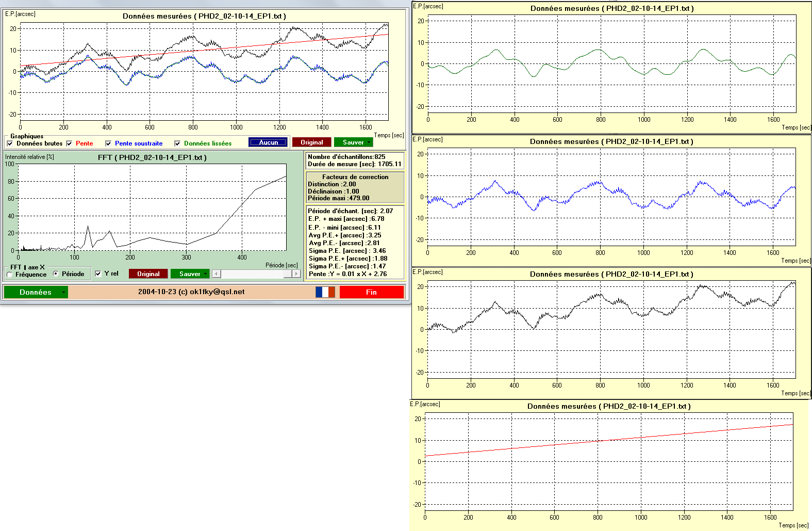Click the FFT axe X group label

click(x=27, y=267)
